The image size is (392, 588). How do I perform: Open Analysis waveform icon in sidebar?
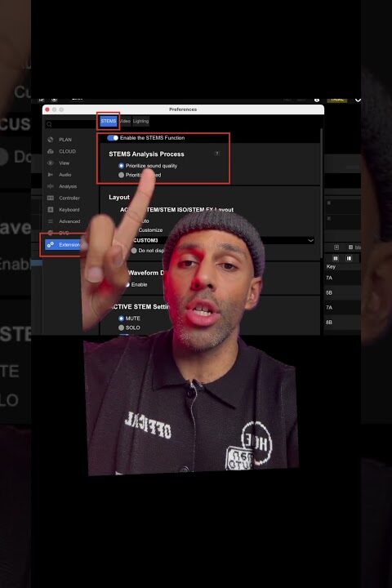pyautogui.click(x=51, y=186)
